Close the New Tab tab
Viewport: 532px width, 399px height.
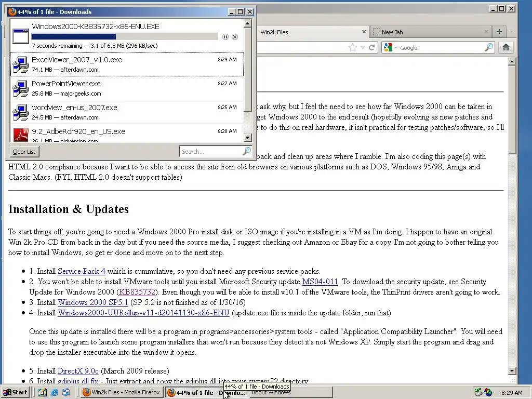(486, 32)
